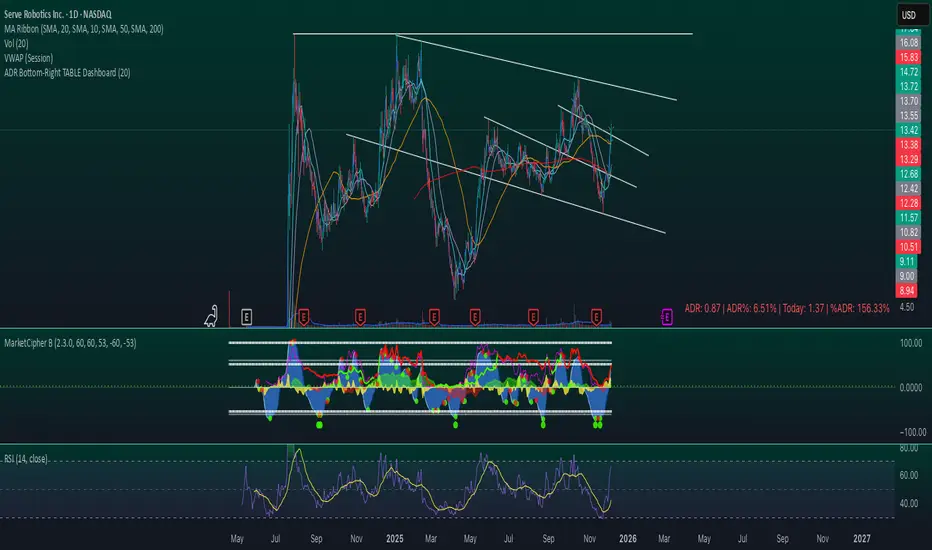Click the gray 13.70 price label
Viewport: 932px width, 550px height.
pos(908,101)
